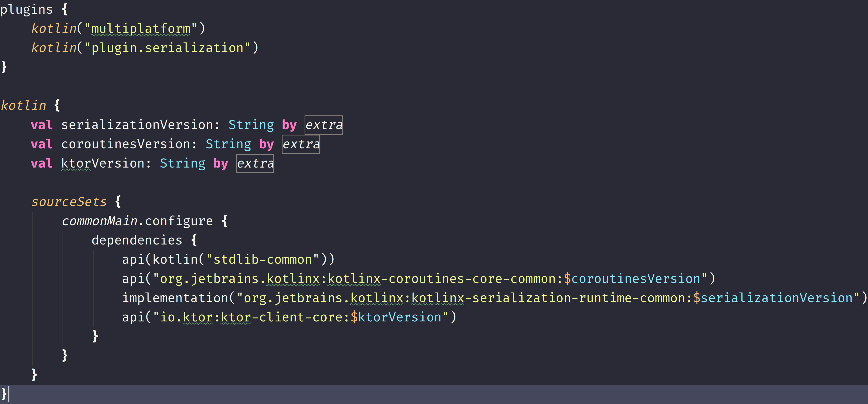Click the "multiplatform" string in plugins block

point(140,29)
